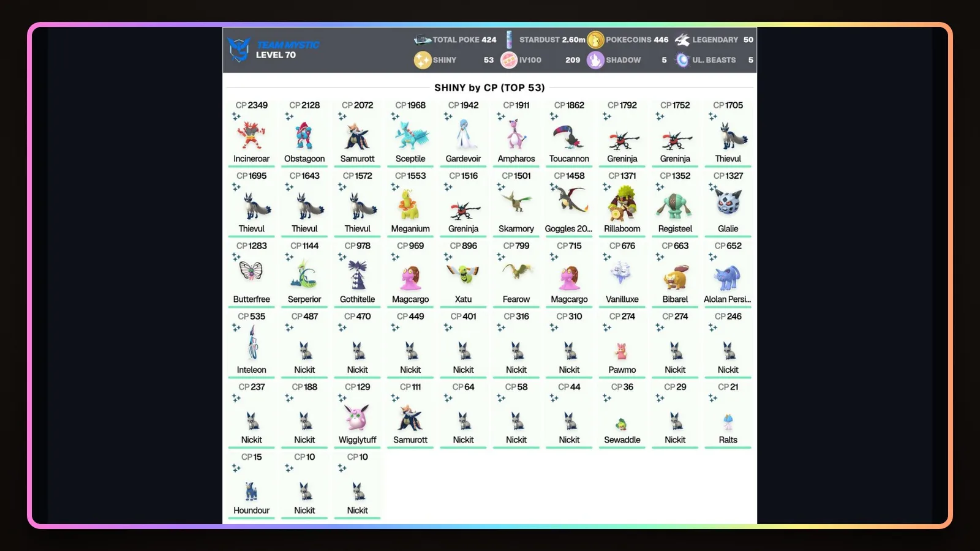Click the Total Poke count icon
This screenshot has height=551, width=980.
[422, 40]
